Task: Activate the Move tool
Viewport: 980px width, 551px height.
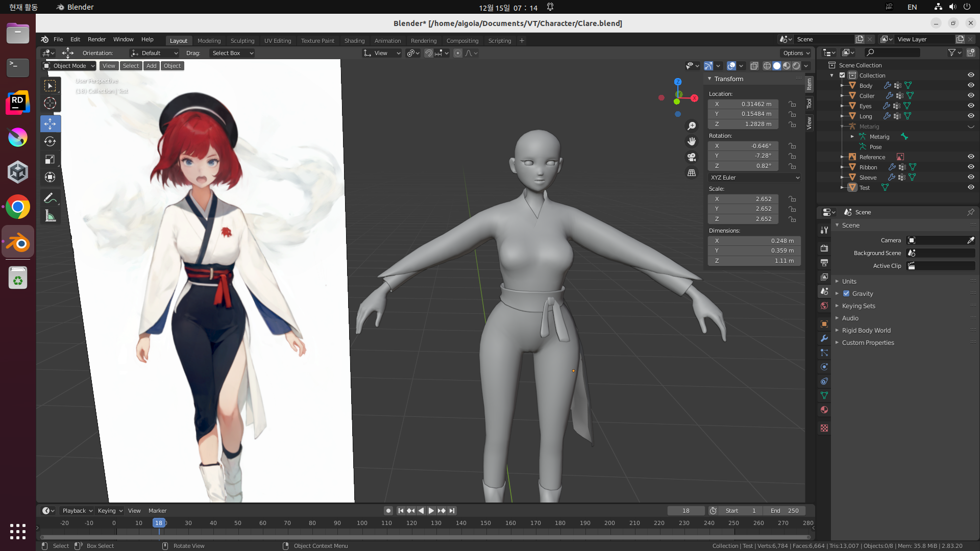Action: [50, 123]
